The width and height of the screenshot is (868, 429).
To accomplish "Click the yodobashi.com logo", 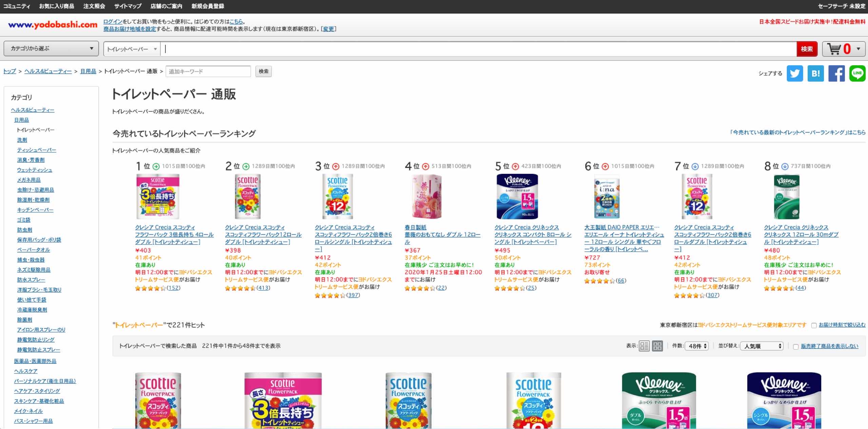I will point(53,25).
